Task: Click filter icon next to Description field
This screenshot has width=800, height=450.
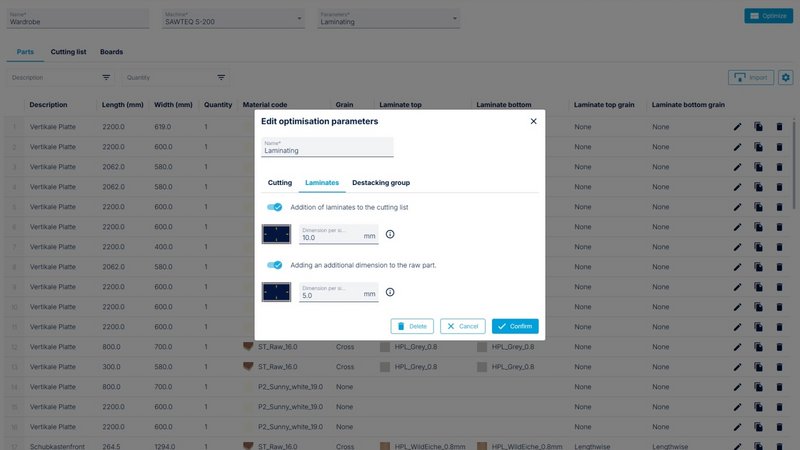Action: point(106,77)
